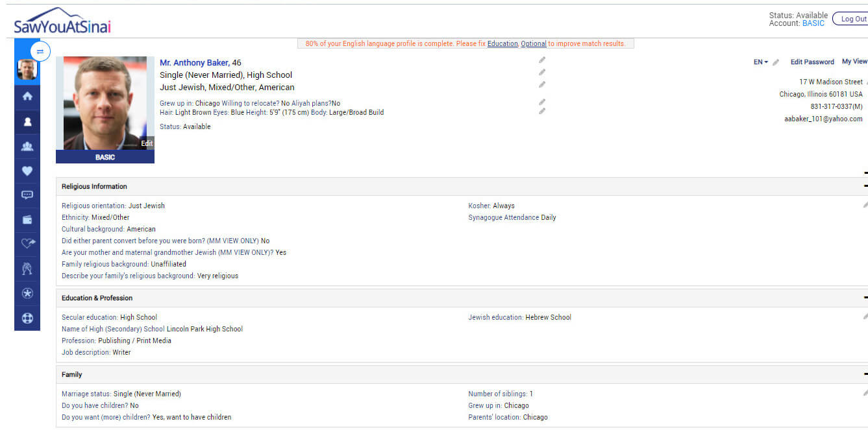Viewport: 868px width, 430px height.
Task: Open Anthony Baker's profile photo
Action: (x=105, y=103)
